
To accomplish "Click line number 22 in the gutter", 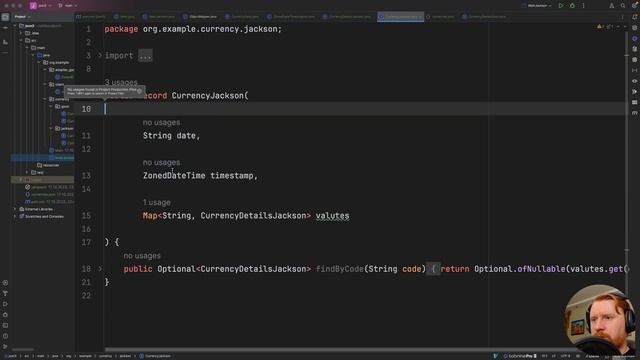I will (x=86, y=296).
